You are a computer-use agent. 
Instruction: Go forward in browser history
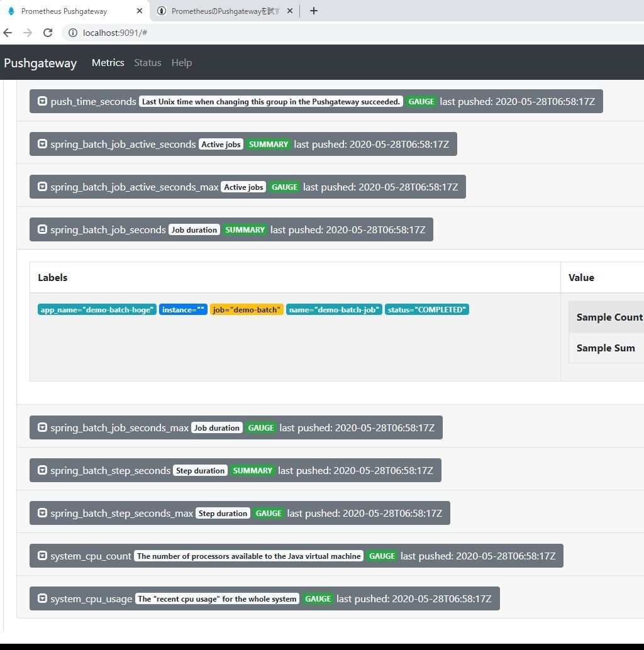point(28,33)
